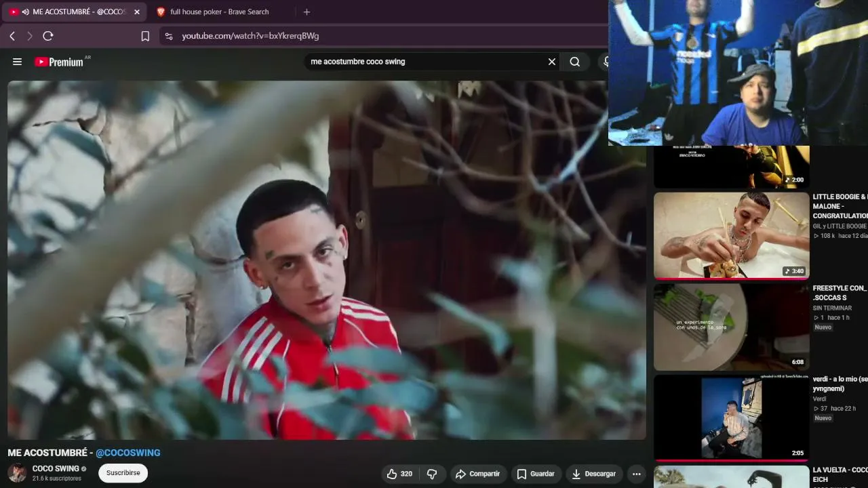Subscribe with the Suscribirse button
The height and width of the screenshot is (488, 868).
click(x=123, y=473)
